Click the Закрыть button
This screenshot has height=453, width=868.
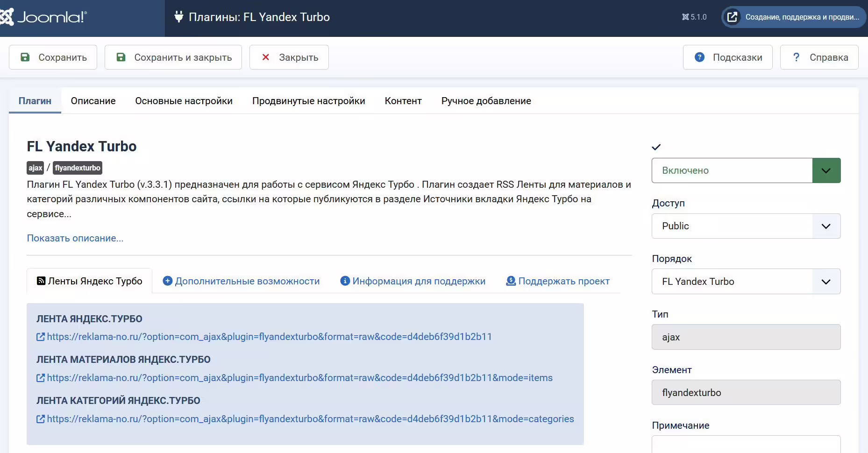[x=289, y=57]
